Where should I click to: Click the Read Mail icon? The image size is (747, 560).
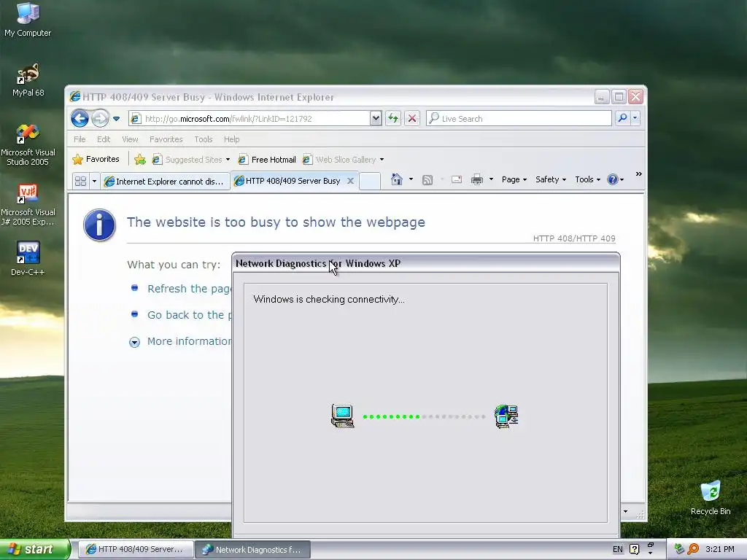point(457,179)
